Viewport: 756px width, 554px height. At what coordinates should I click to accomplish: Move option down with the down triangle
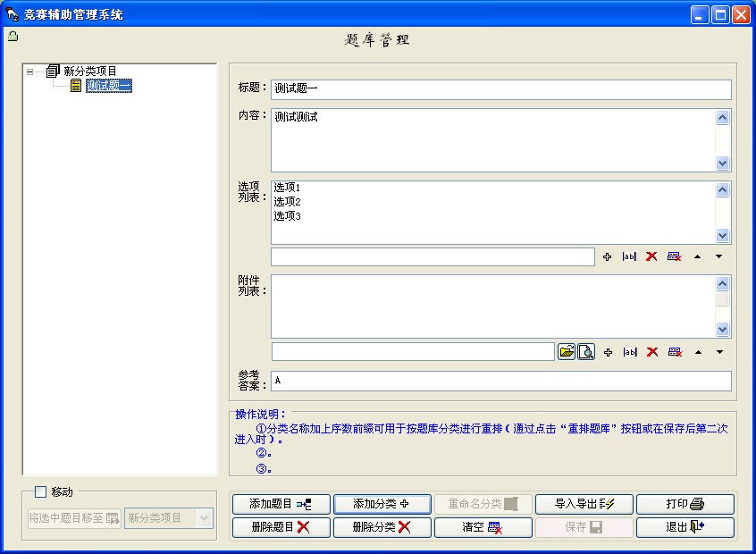718,256
